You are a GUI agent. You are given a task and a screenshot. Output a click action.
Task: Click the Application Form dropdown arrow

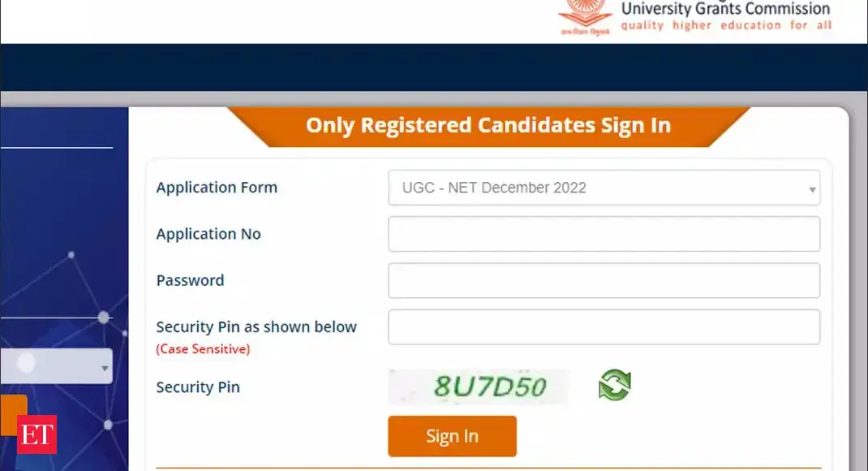coord(811,188)
